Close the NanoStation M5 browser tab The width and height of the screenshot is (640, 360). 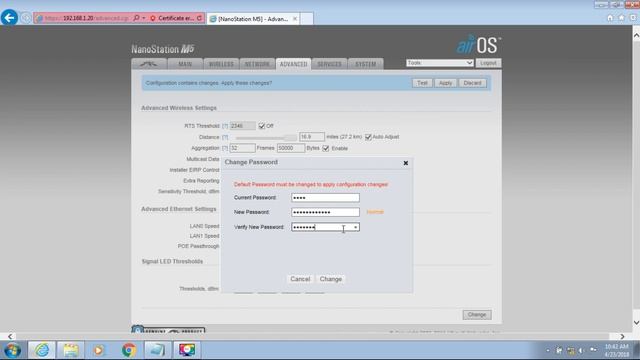coord(295,19)
